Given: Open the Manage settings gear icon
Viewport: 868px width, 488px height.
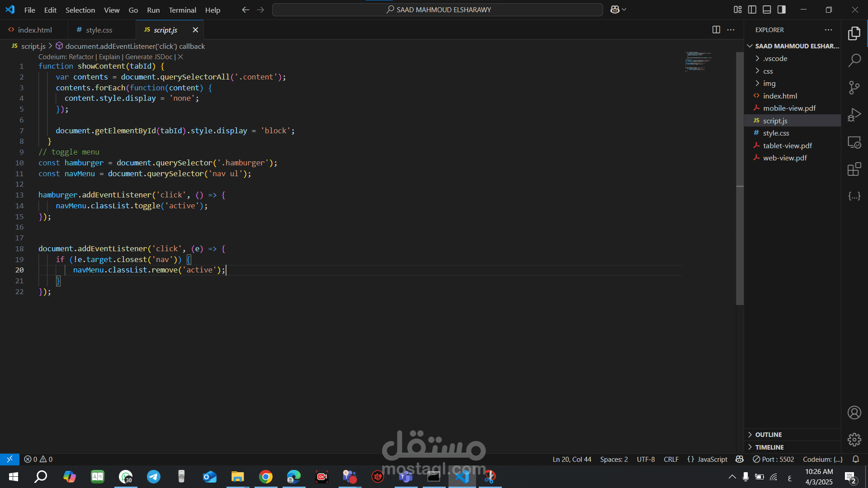Looking at the screenshot, I should pos(854,439).
